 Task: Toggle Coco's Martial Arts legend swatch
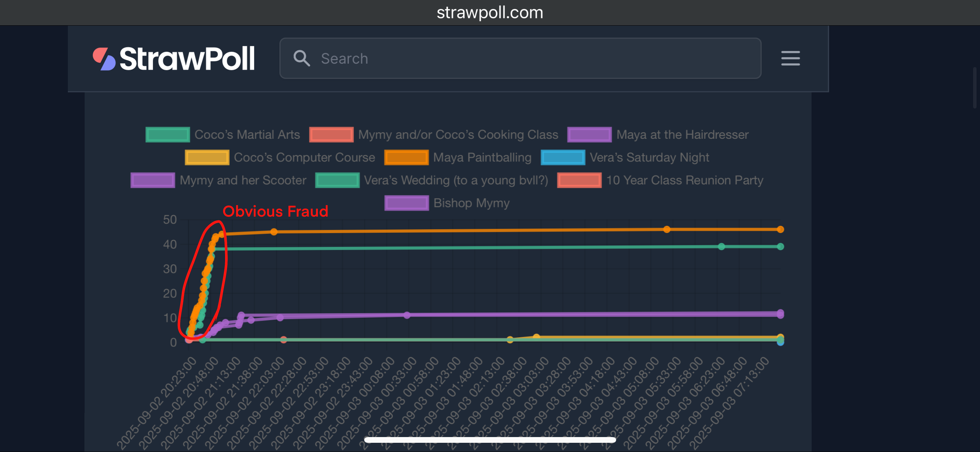click(168, 135)
